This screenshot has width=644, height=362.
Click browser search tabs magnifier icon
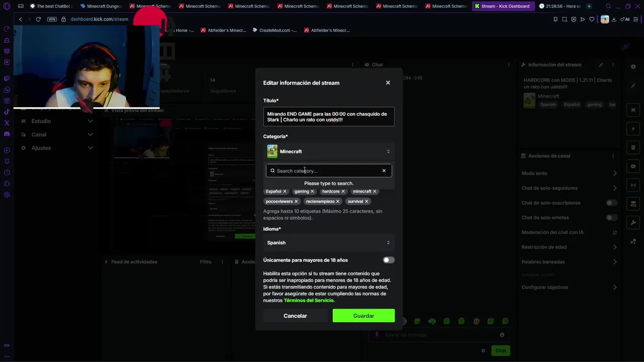tap(608, 6)
